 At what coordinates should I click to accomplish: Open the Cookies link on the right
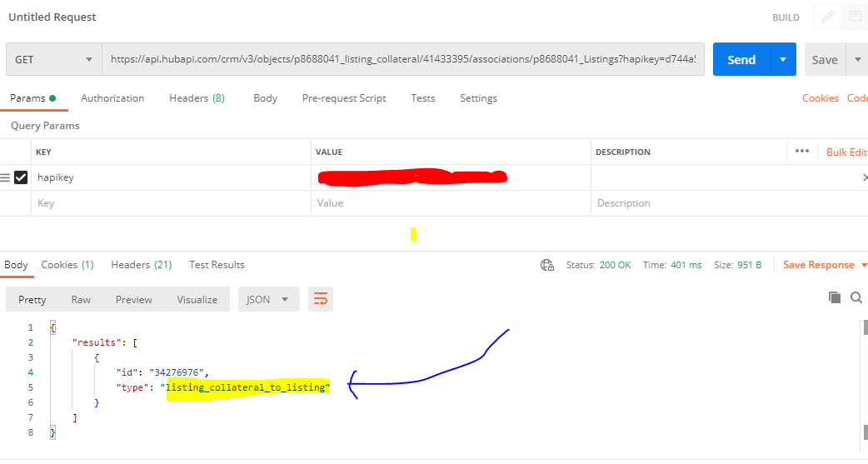point(820,98)
